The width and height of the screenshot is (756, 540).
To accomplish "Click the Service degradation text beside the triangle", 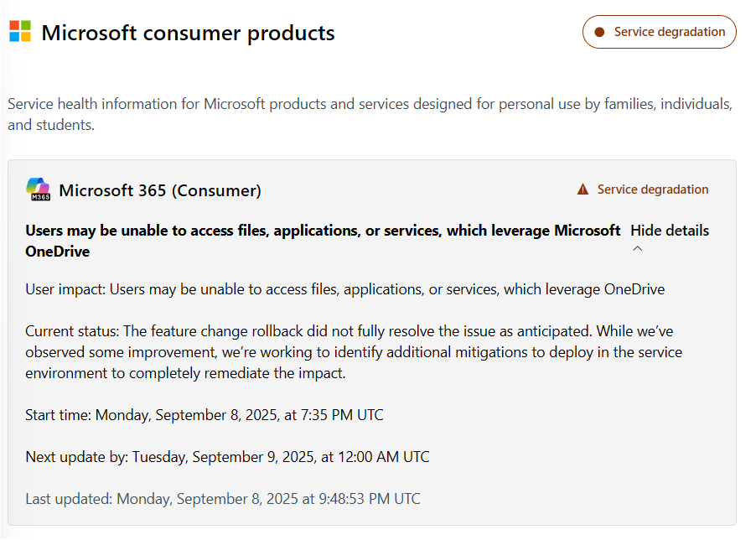I will coord(653,190).
